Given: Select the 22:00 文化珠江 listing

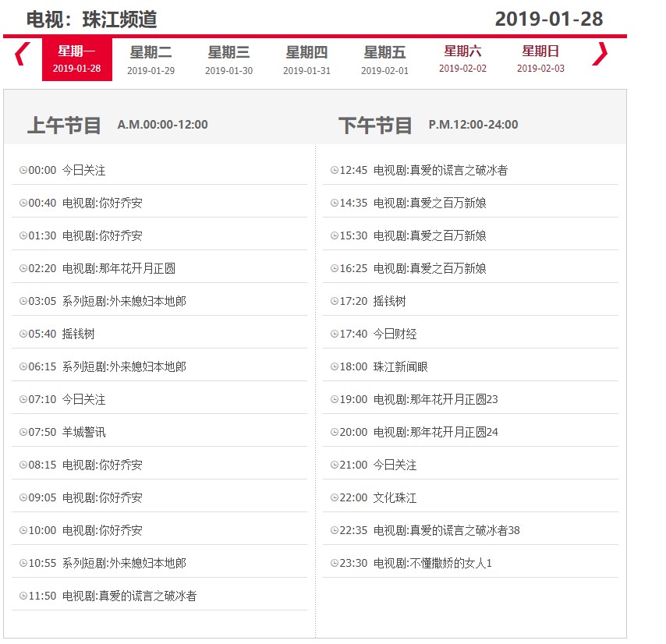Looking at the screenshot, I should 470,497.
